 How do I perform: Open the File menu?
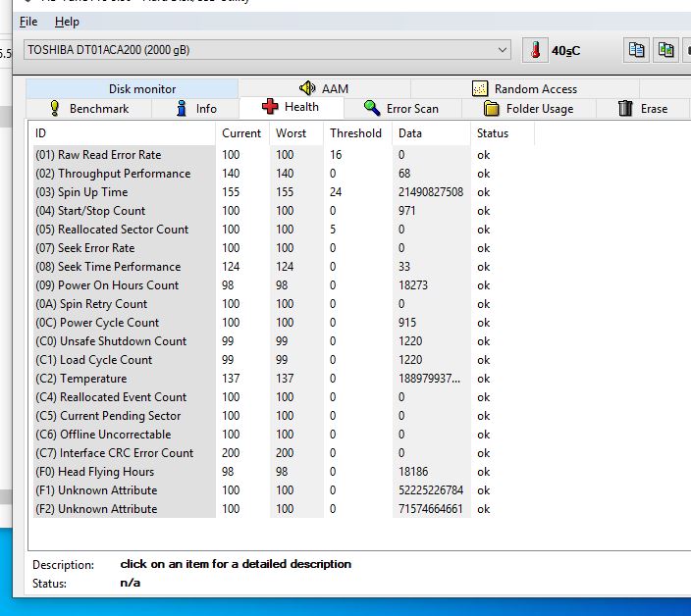click(28, 22)
